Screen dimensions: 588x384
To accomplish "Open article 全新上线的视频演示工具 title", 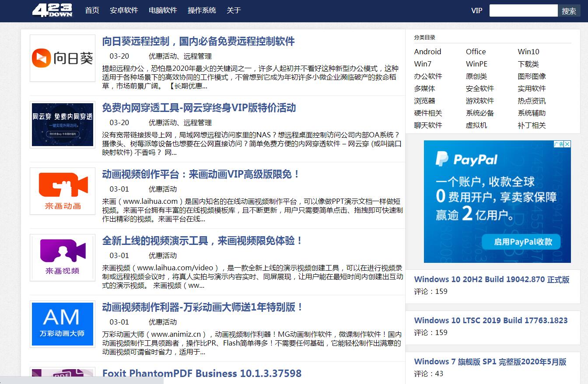I will point(203,241).
